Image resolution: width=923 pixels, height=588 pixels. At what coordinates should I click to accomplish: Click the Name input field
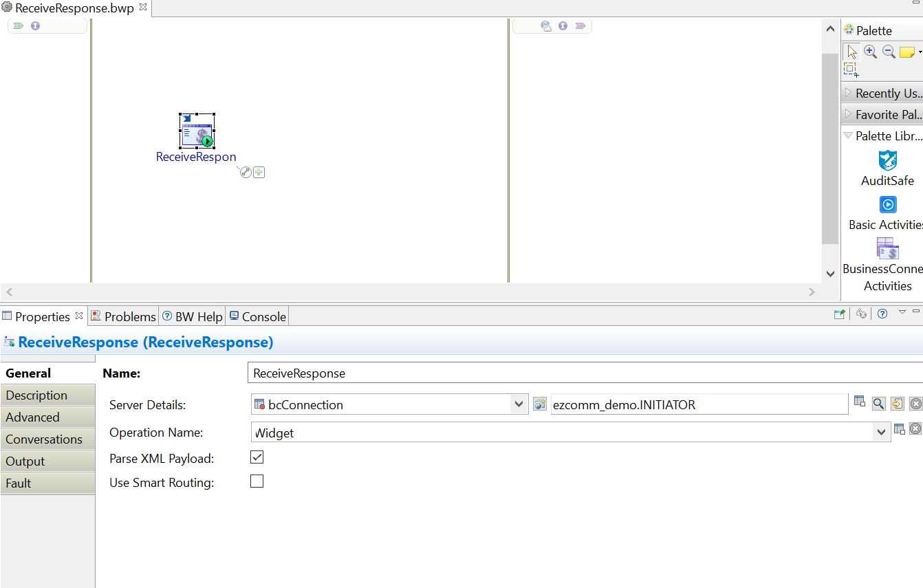(x=585, y=373)
